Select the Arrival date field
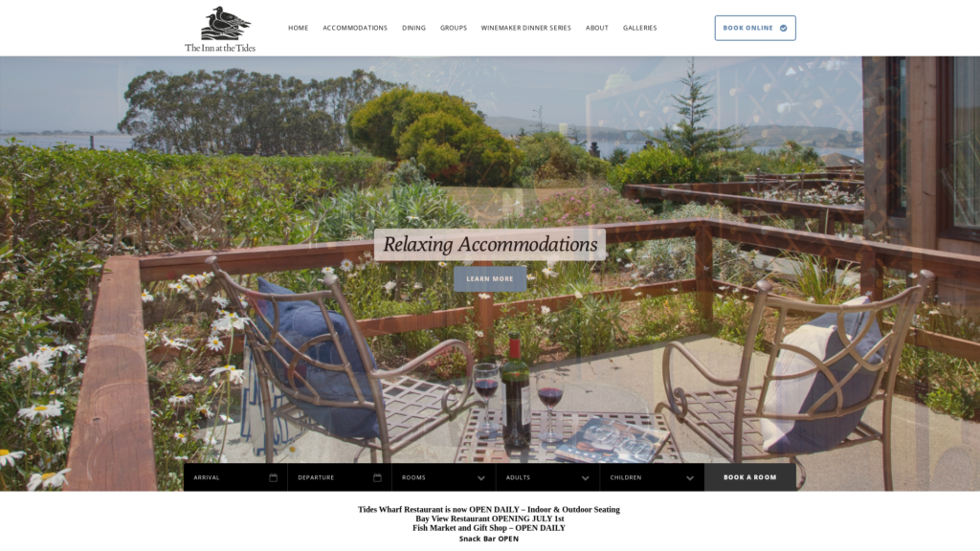Screen dimensions: 980x551 [235, 477]
